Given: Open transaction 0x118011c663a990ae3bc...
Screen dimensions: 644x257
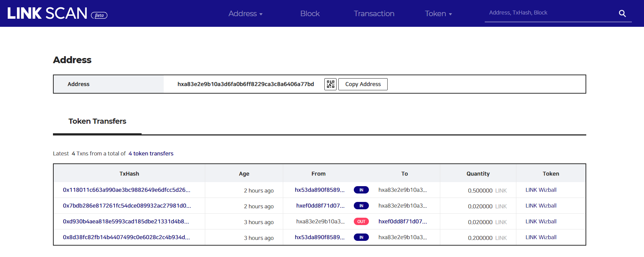Looking at the screenshot, I should 127,190.
